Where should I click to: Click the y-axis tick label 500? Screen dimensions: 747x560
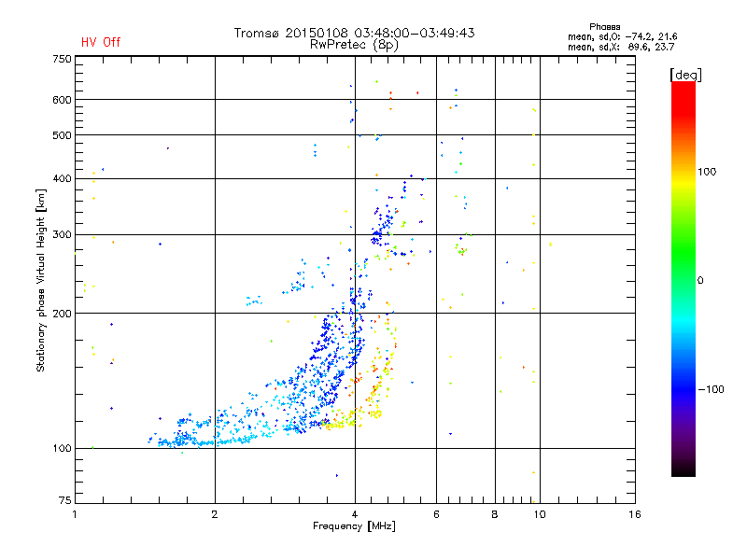(x=63, y=135)
